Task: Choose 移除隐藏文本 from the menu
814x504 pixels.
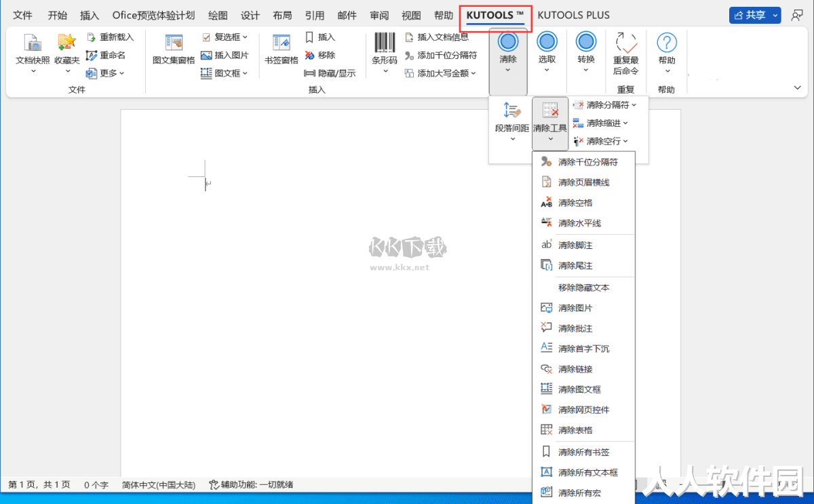Action: [x=583, y=288]
